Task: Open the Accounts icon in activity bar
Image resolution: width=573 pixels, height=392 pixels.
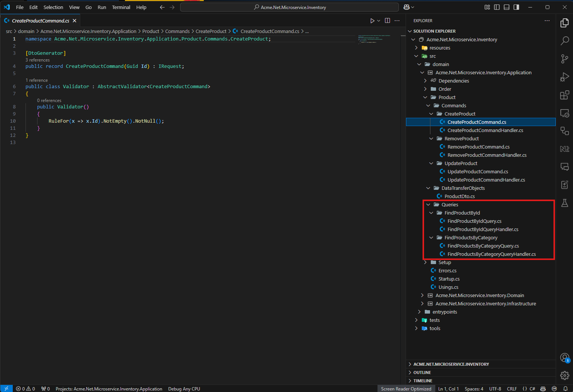Action: coord(564,357)
